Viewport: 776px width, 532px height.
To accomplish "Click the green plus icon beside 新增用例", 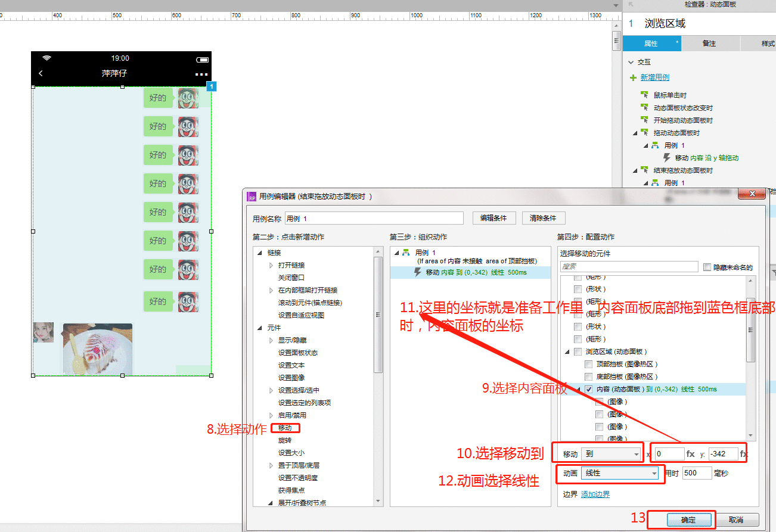I will point(633,78).
